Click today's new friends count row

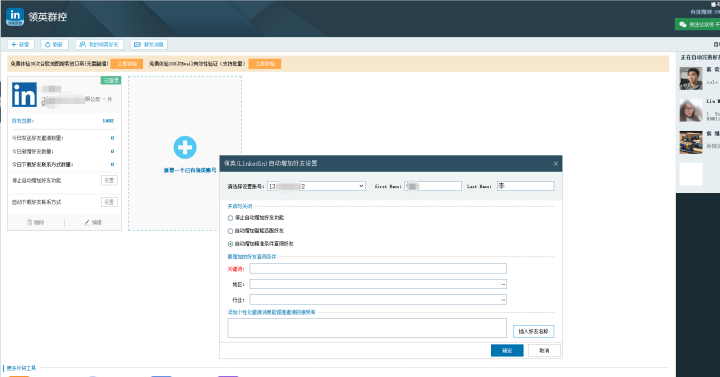point(63,151)
